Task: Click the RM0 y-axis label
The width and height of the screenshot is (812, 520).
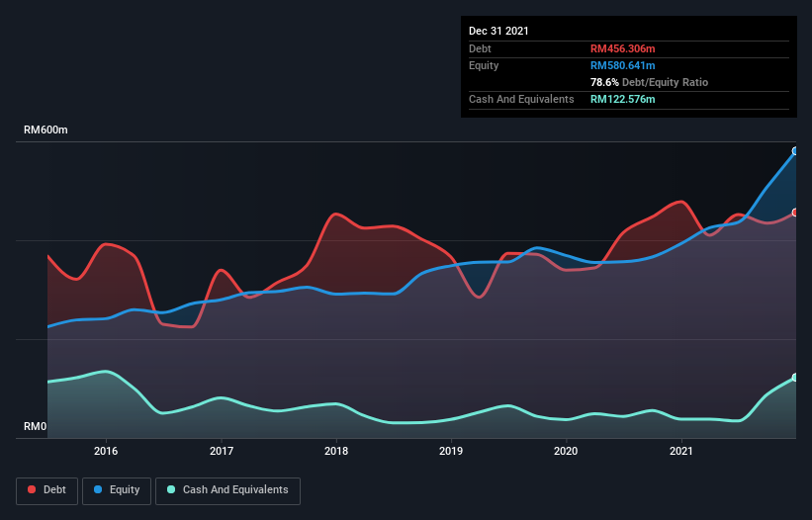Action: click(36, 426)
